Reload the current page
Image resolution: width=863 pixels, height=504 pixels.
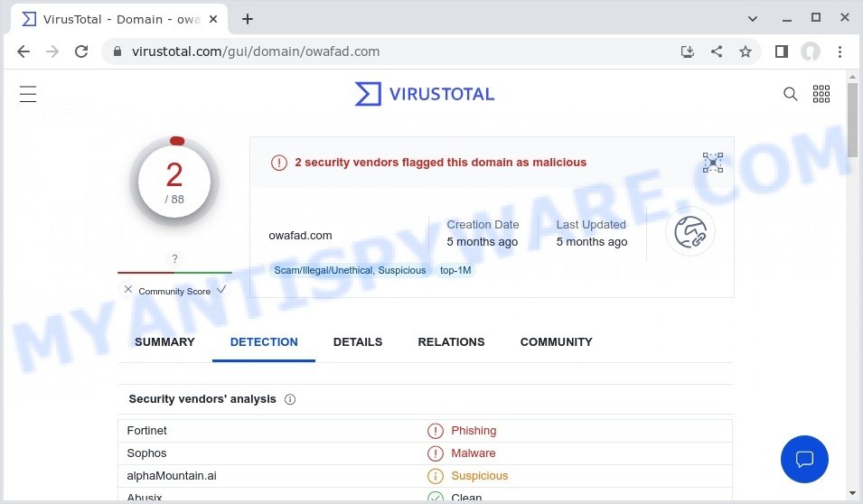(x=81, y=51)
